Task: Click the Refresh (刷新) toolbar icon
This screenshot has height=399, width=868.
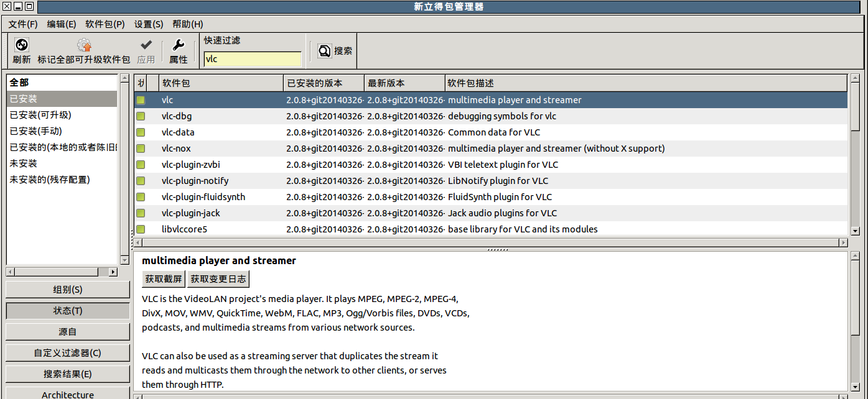Action: [x=21, y=45]
